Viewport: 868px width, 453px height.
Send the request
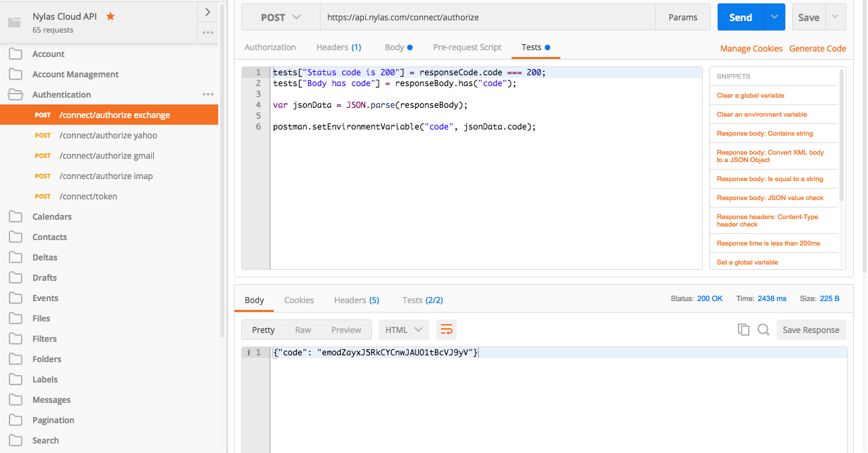pos(741,17)
